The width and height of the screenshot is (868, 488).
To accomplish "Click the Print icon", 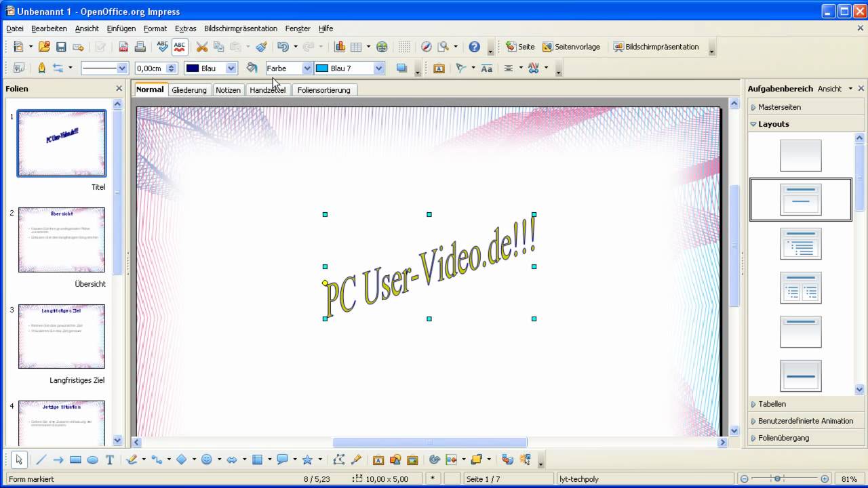I will click(140, 47).
